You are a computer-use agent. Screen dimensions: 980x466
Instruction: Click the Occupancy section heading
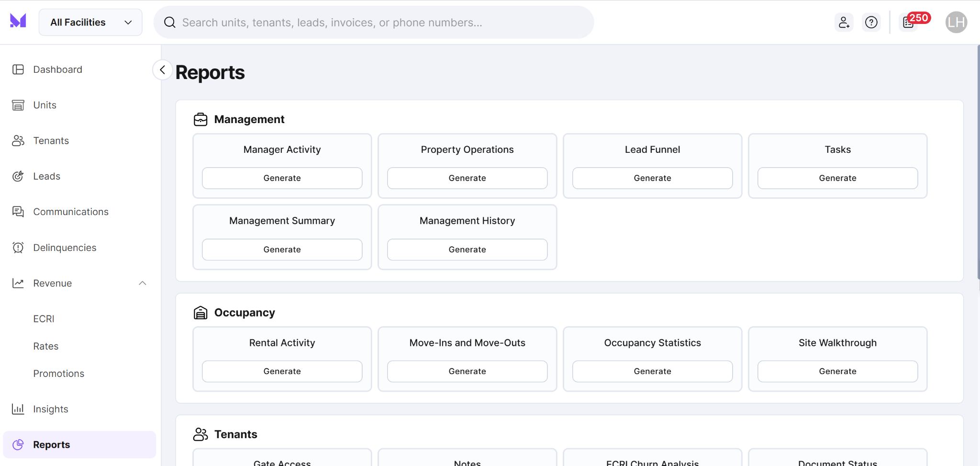point(245,313)
